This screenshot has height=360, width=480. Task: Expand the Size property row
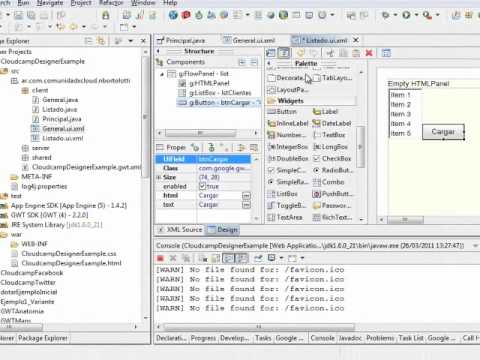click(x=159, y=177)
